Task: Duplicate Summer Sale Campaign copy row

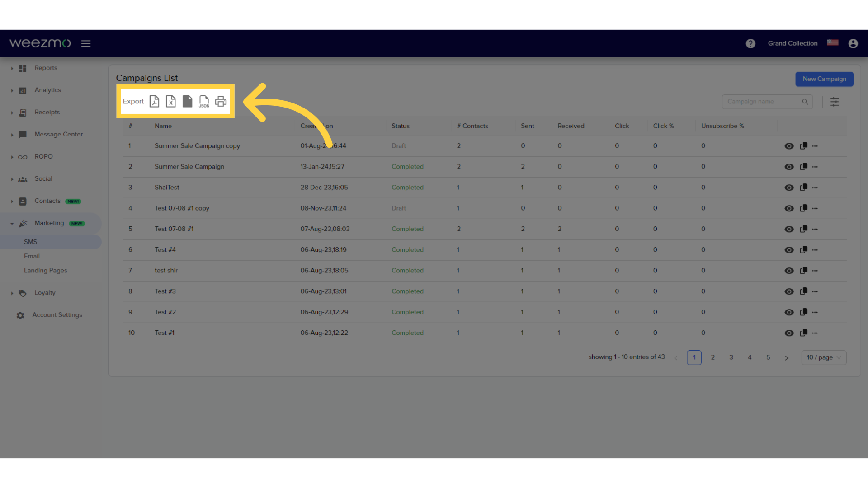Action: coord(803,146)
